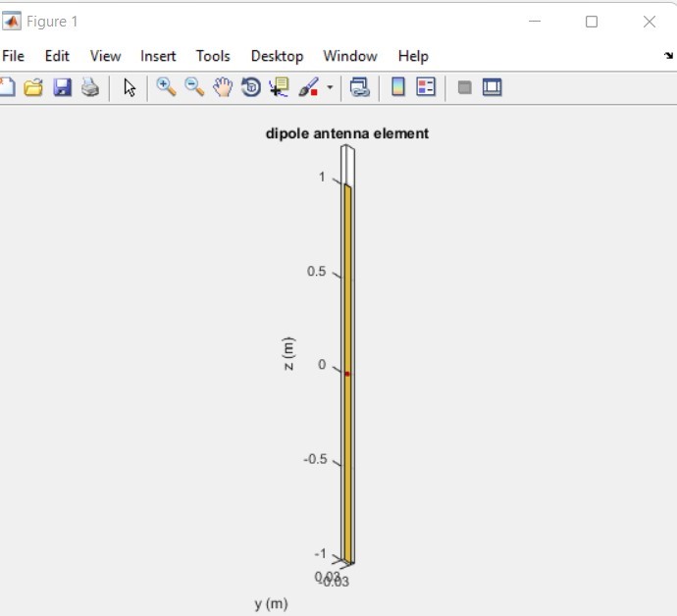Select the Zoom Out tool
Viewport: 677px width, 616px height.
[x=194, y=87]
